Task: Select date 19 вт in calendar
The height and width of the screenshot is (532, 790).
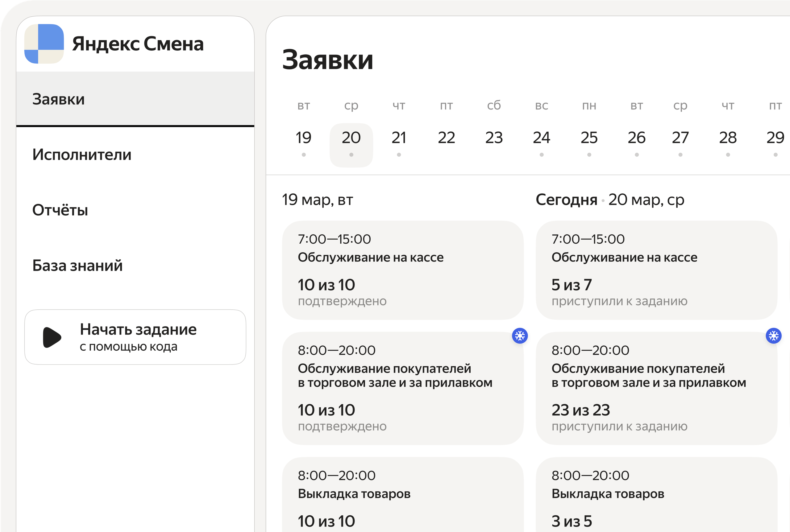Action: [304, 138]
